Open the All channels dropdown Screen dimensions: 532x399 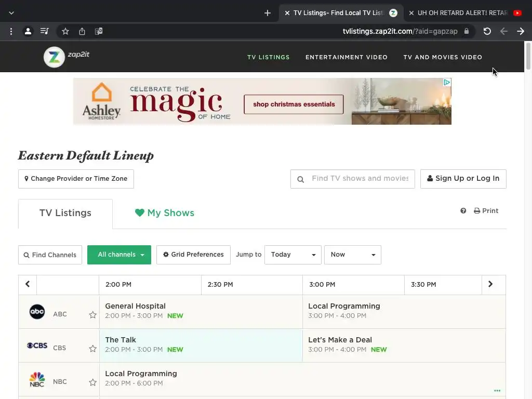click(x=119, y=255)
